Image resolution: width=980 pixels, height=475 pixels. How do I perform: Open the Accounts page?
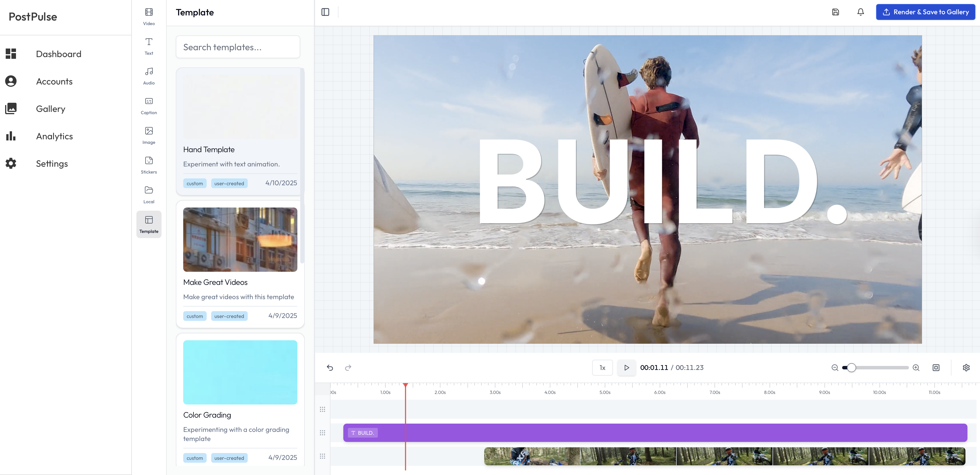click(54, 81)
